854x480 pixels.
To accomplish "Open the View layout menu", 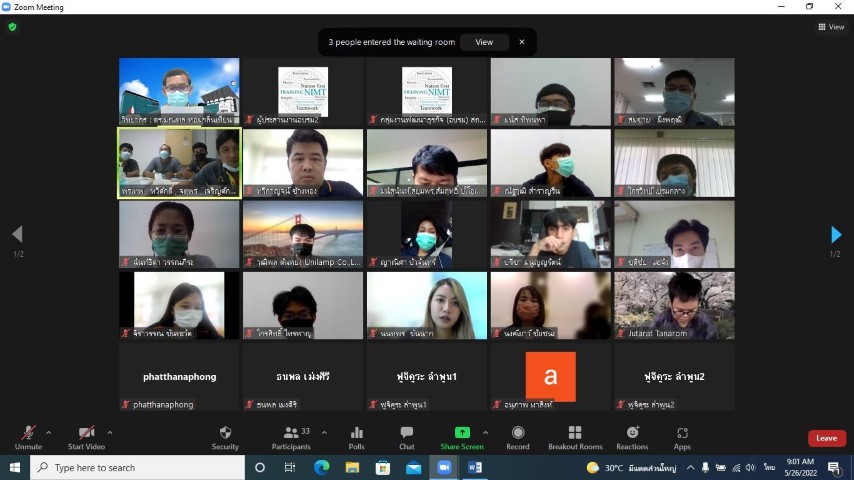I will 831,27.
